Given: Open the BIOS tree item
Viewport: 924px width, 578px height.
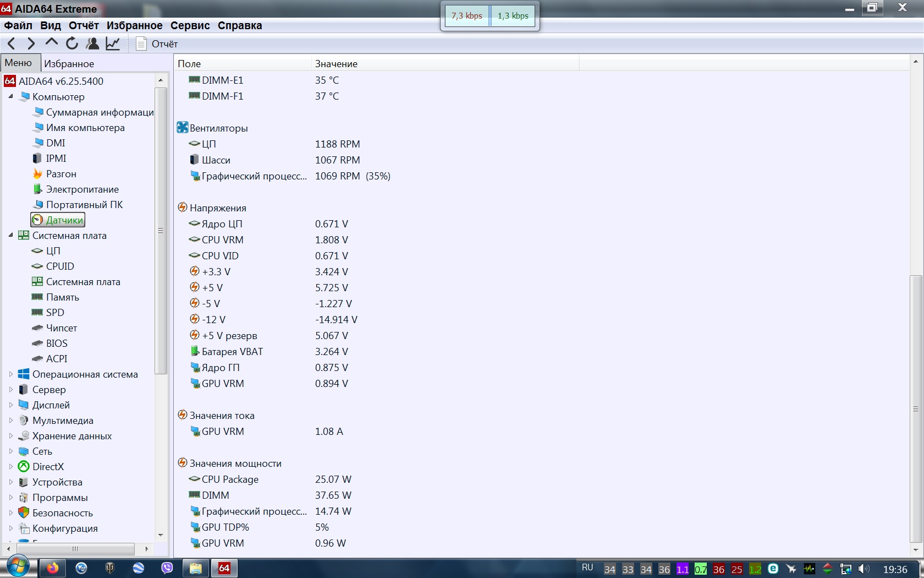Looking at the screenshot, I should [x=50, y=343].
